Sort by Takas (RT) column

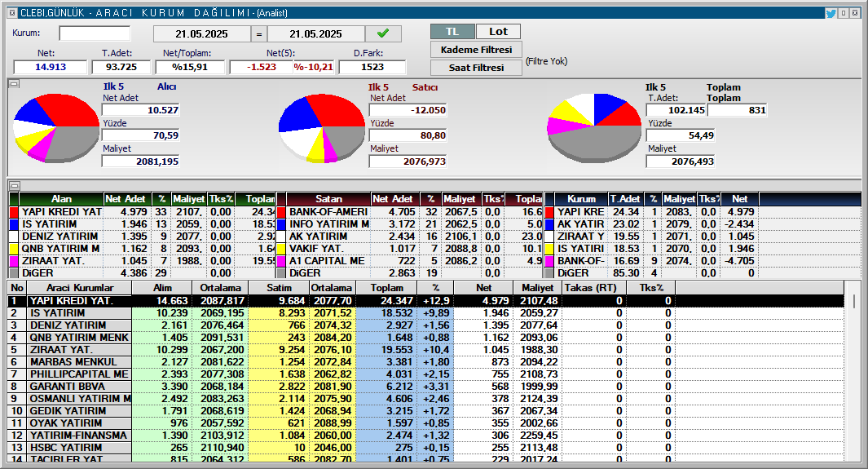pos(594,288)
